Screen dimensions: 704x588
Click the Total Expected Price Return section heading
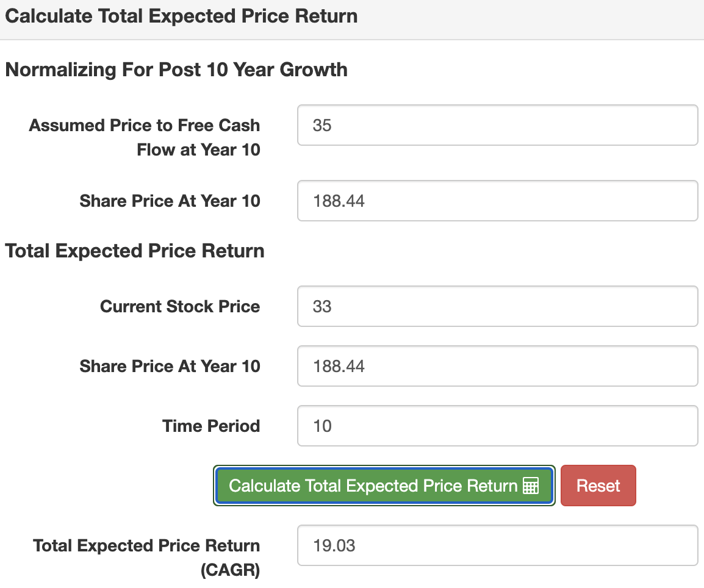135,251
